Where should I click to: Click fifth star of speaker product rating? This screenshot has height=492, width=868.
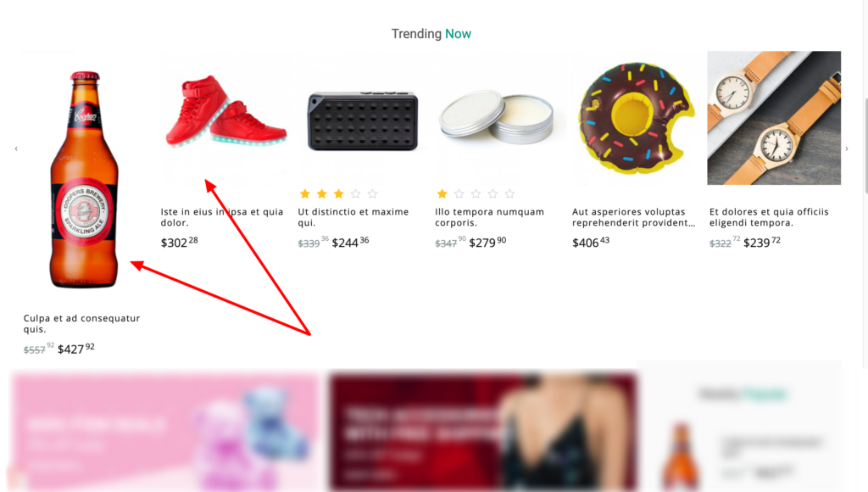[x=373, y=194]
